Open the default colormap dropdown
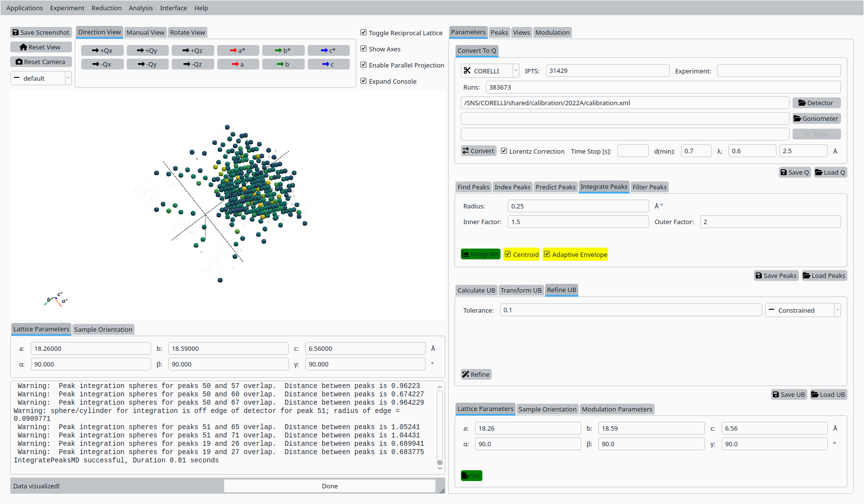The image size is (864, 504). tap(41, 78)
